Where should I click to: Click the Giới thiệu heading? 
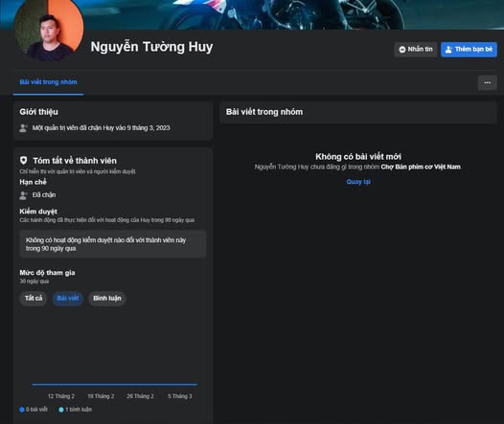[39, 112]
